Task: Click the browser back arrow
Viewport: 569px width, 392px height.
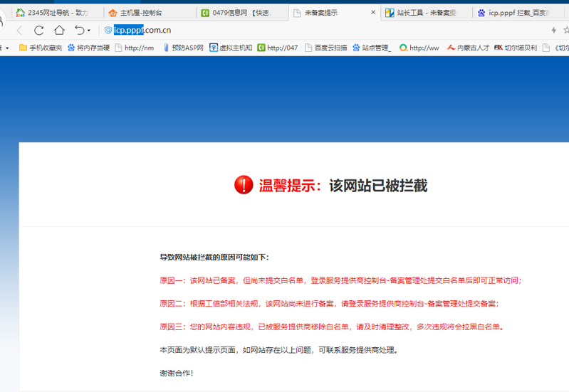Action: (x=19, y=30)
